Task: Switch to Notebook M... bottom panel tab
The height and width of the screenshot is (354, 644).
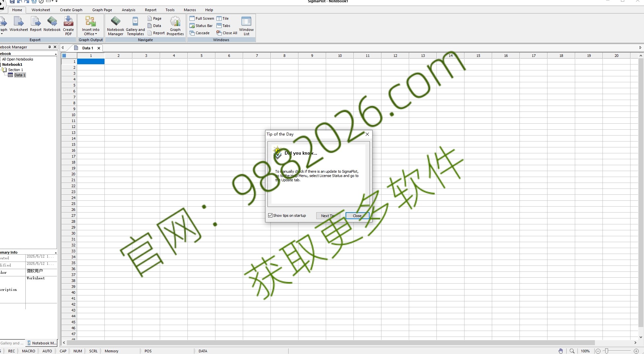Action: pos(42,343)
